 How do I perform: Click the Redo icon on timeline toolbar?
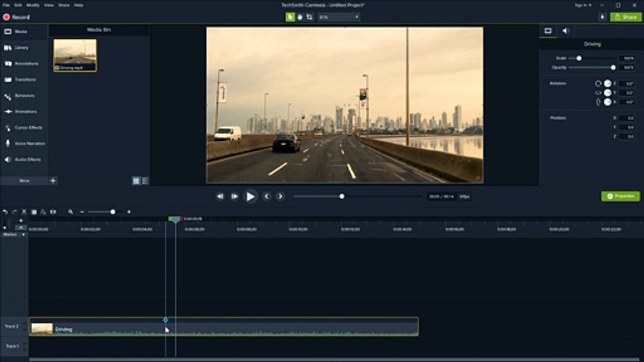point(14,212)
